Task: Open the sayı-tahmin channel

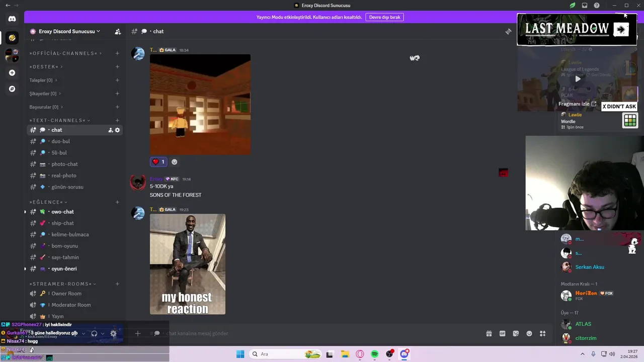Action: coord(74,257)
